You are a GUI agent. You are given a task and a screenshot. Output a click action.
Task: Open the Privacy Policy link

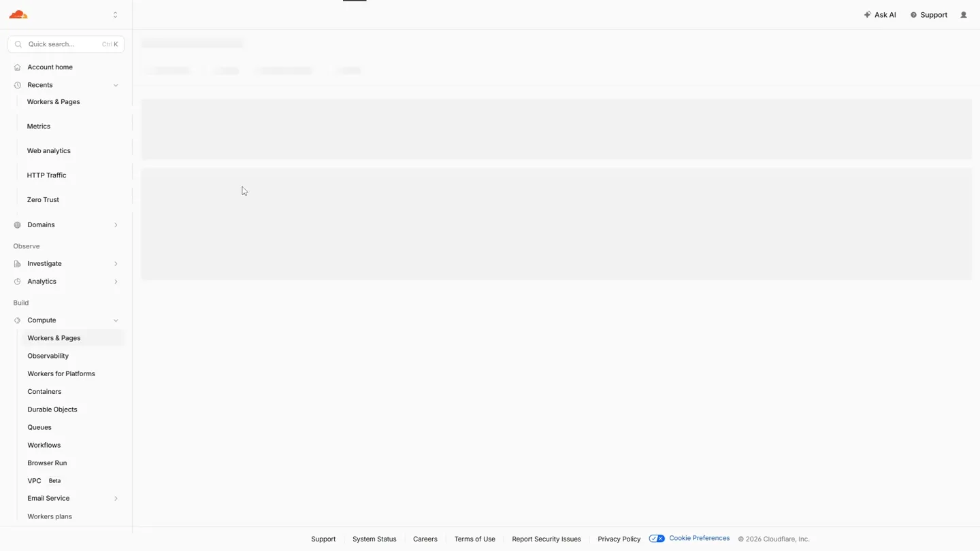click(619, 539)
